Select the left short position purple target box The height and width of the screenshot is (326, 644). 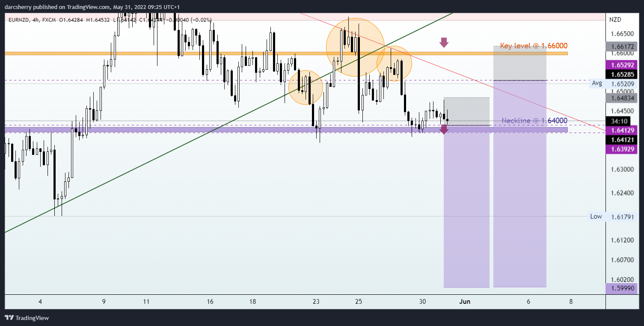(x=466, y=207)
